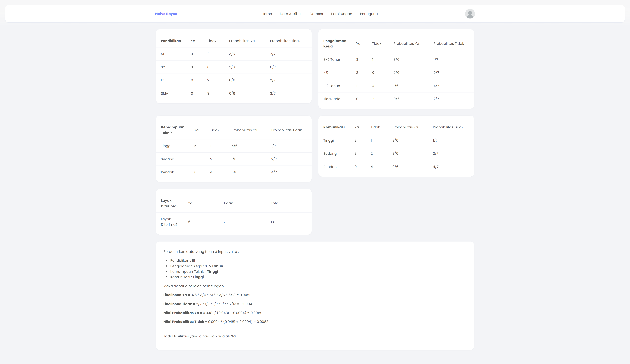This screenshot has width=630, height=364.
Task: Click the 3/7 probability in SMA row
Action: [x=273, y=93]
